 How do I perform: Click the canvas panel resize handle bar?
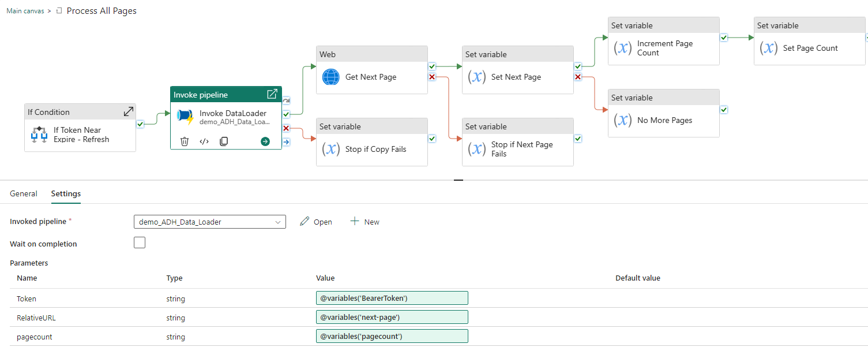tap(459, 180)
